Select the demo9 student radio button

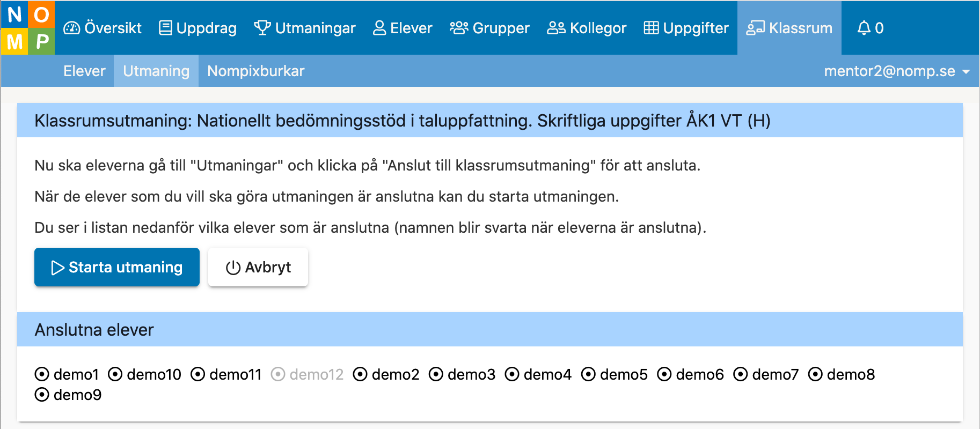[42, 395]
